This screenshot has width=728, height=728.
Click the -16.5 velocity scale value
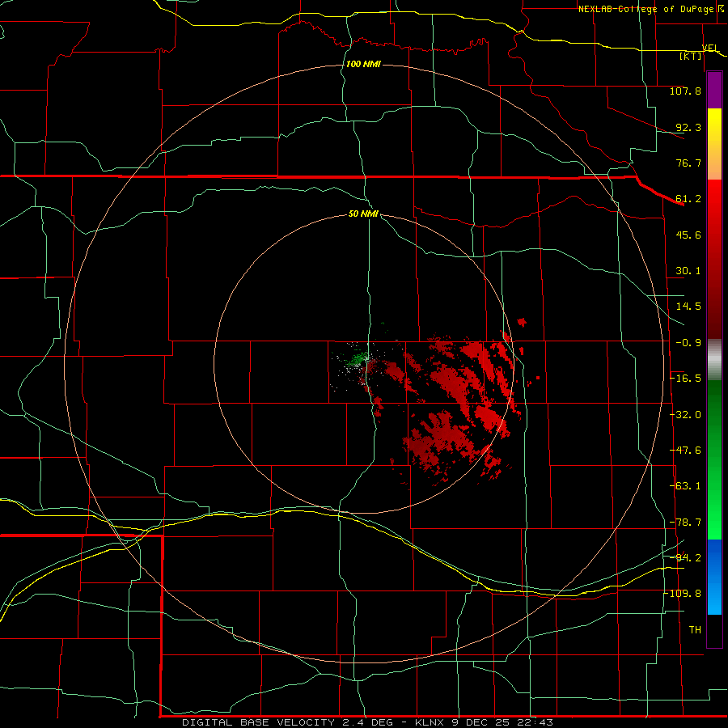[x=685, y=379]
